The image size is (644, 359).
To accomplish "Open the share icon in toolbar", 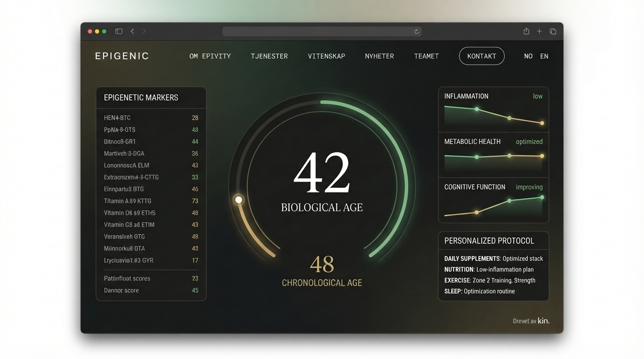I will point(526,31).
